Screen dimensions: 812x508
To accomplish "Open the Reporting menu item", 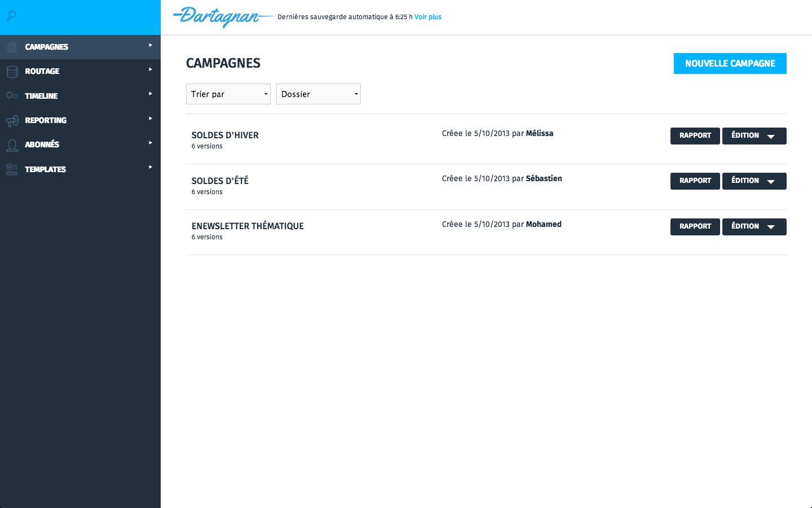I will click(46, 120).
